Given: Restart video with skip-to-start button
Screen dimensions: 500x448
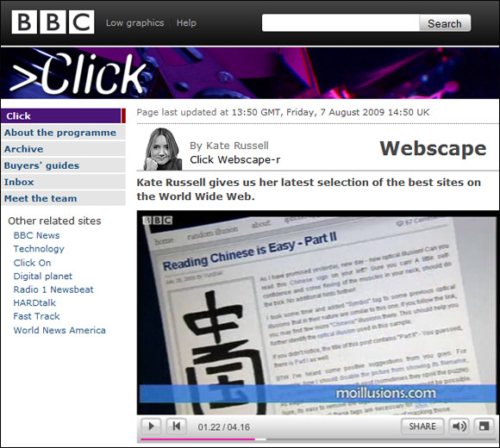Looking at the screenshot, I should (177, 426).
